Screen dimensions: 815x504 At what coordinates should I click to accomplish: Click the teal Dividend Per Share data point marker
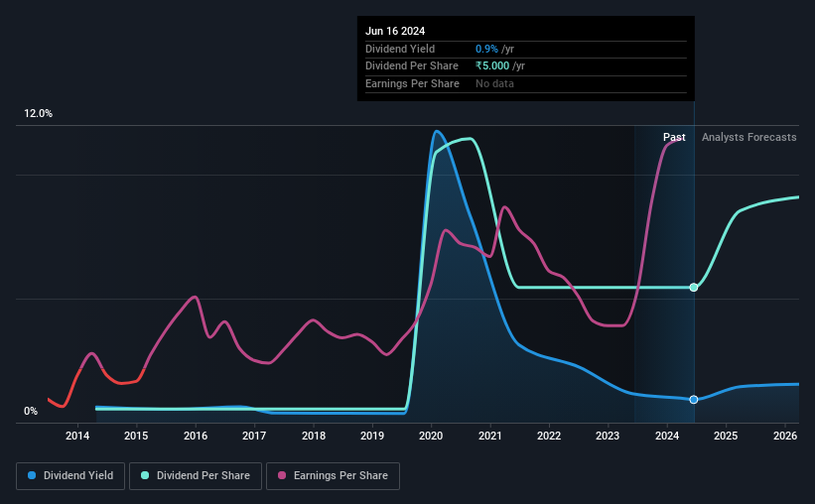point(693,288)
